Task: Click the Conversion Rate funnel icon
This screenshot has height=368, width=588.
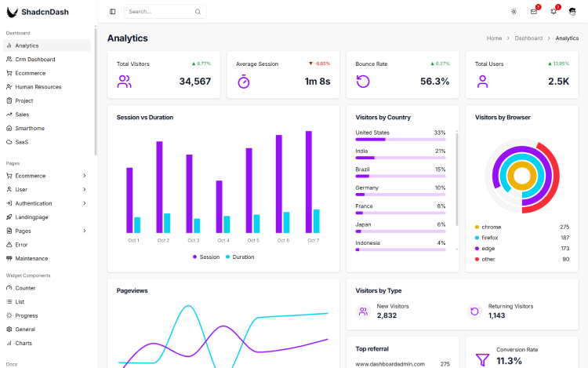Action: (482, 359)
